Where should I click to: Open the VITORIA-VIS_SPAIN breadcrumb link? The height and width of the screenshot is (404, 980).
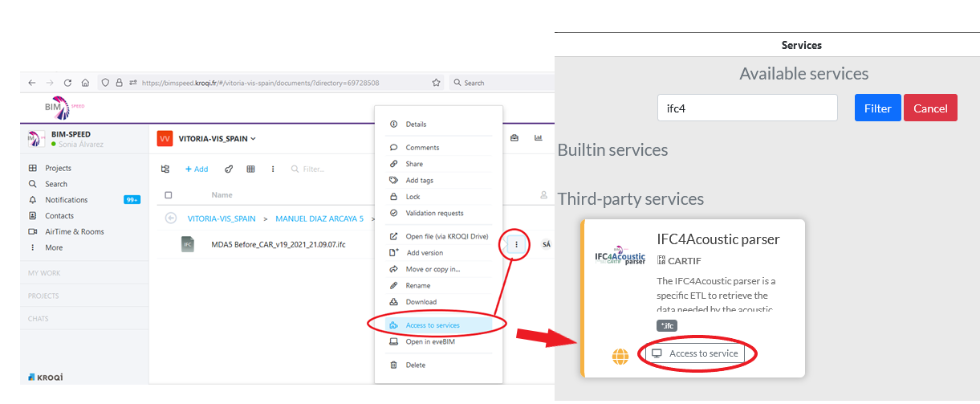[222, 218]
